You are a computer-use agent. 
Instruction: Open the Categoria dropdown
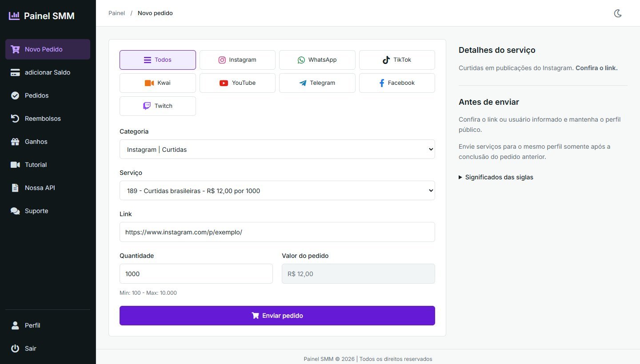point(277,149)
